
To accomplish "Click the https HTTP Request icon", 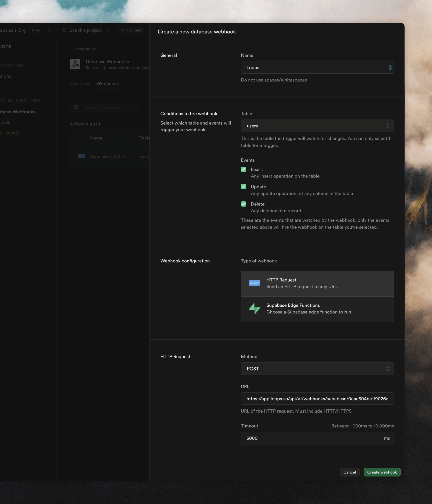I will click(254, 283).
